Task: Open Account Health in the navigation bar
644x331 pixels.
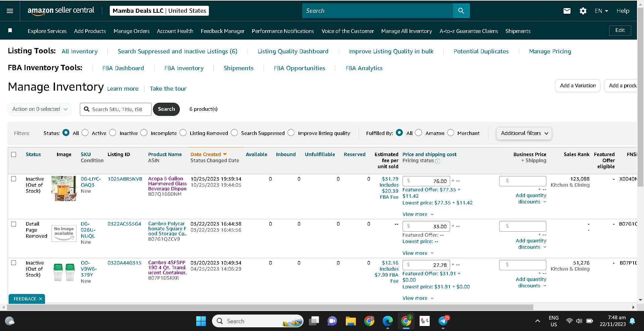Action: pyautogui.click(x=175, y=31)
